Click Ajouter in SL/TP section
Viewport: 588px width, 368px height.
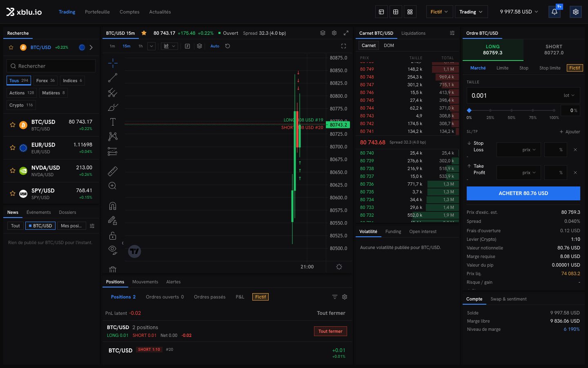pyautogui.click(x=570, y=132)
